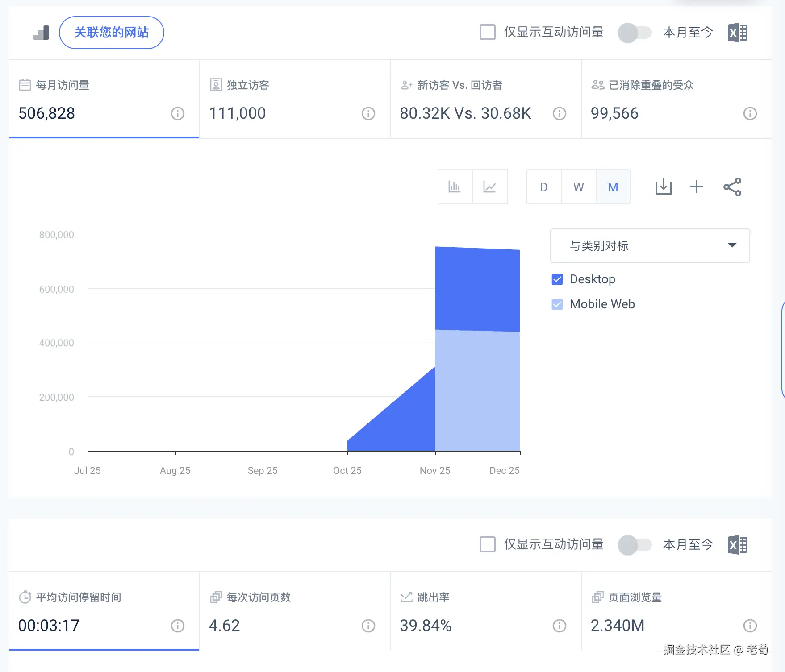This screenshot has height=672, width=785.
Task: Open info icon beside 4.62
Action: (x=368, y=626)
